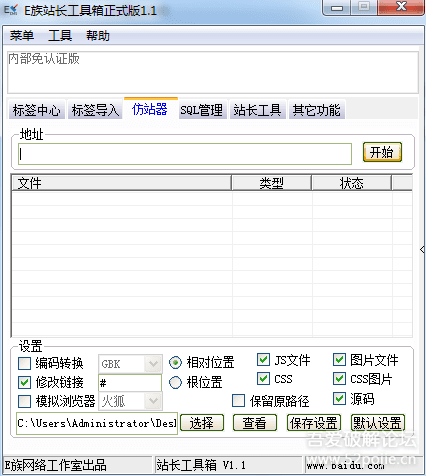Click the 选择 button
Image resolution: width=426 pixels, height=476 pixels.
pyautogui.click(x=202, y=423)
